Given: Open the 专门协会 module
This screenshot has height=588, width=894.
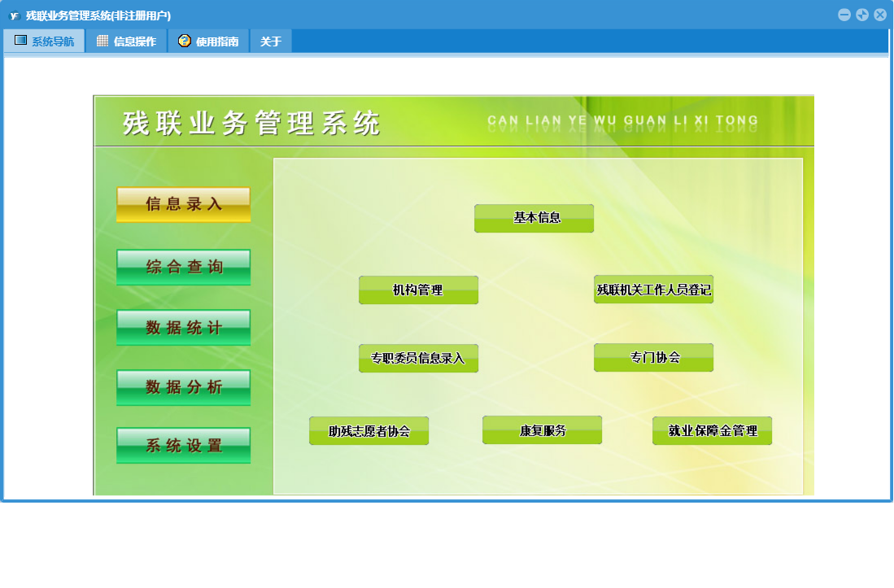Looking at the screenshot, I should [653, 357].
